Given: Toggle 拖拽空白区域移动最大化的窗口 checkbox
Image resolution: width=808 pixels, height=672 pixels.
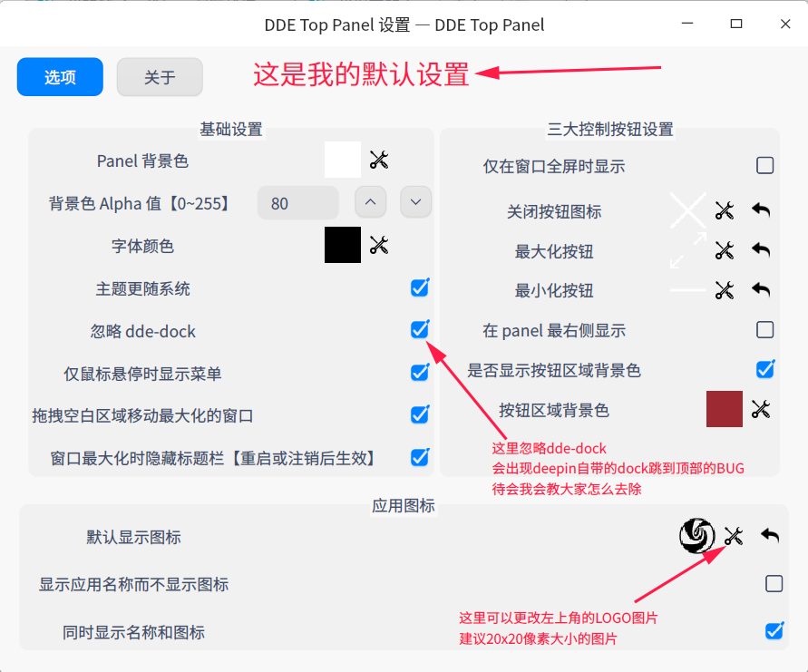Looking at the screenshot, I should 420,414.
